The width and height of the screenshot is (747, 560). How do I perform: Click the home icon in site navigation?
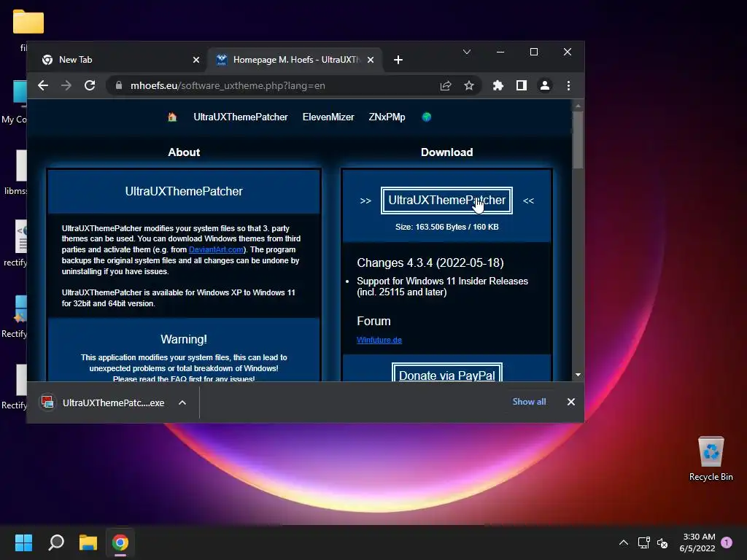coord(172,117)
